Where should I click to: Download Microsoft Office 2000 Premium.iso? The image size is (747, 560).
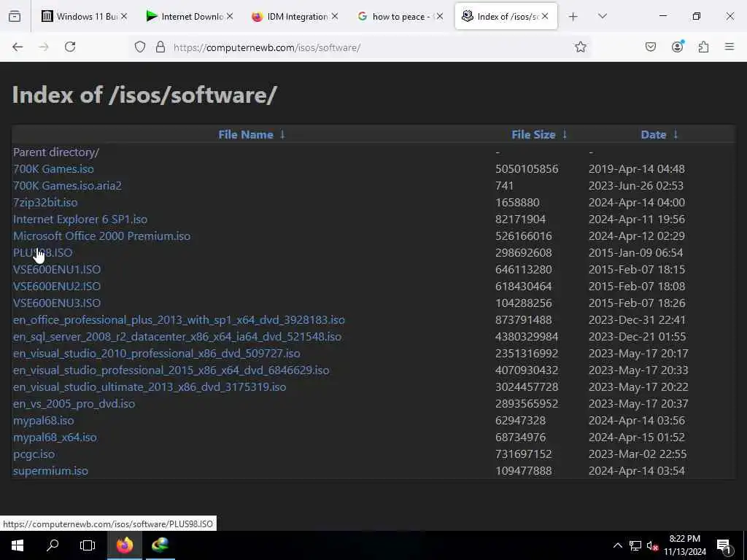point(101,236)
